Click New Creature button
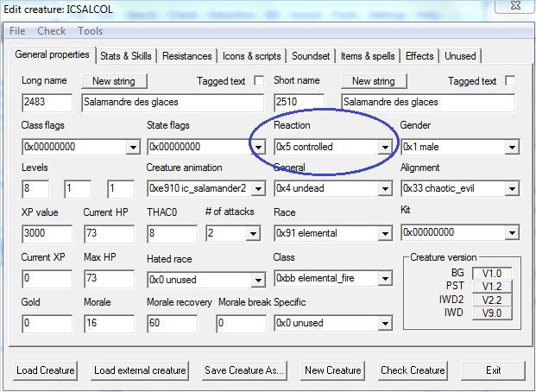 [x=333, y=370]
